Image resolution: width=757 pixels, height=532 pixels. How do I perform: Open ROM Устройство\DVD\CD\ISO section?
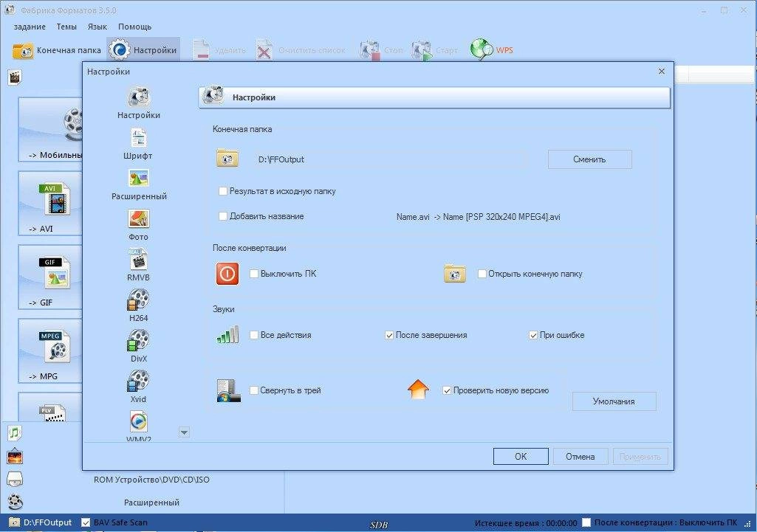tap(151, 480)
